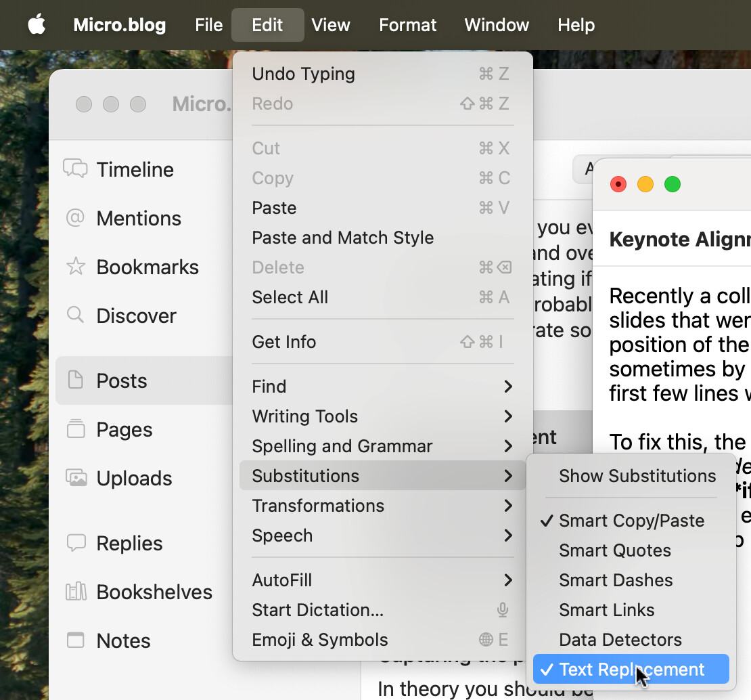Image resolution: width=751 pixels, height=700 pixels.
Task: Expand the Find submenu
Action: [383, 387]
